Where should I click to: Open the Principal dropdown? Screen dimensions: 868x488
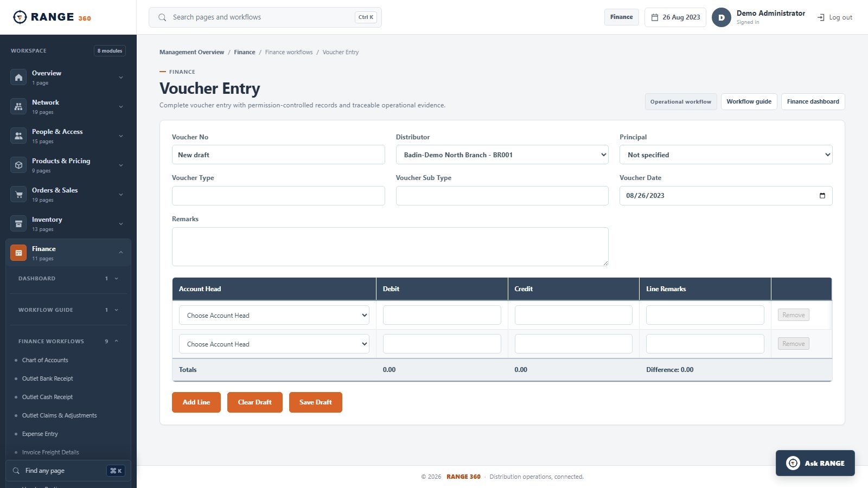click(726, 155)
